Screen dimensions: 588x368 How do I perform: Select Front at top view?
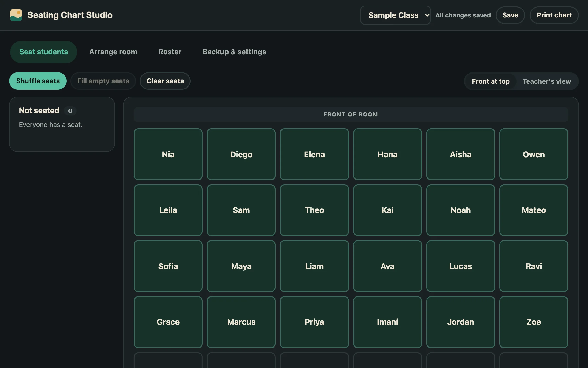[x=491, y=81]
